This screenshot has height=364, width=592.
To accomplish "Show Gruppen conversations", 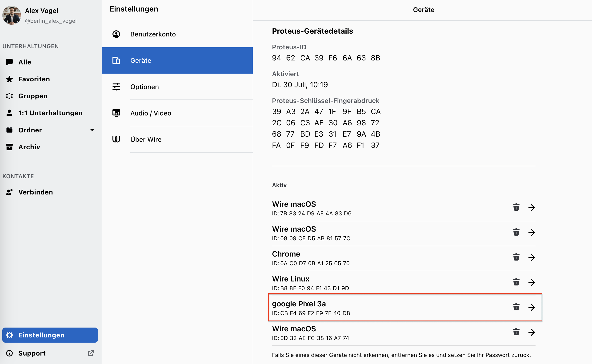I will coord(50,96).
